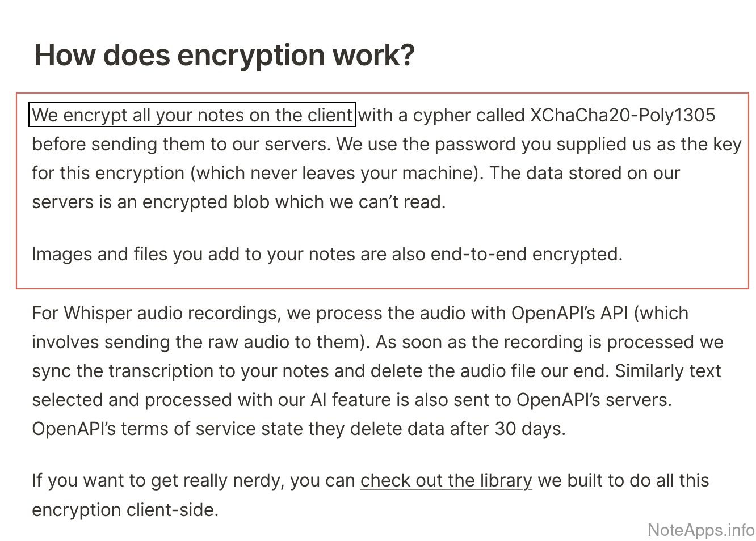Click the cypher name "XChaCha20-Poly1305"
756x541 pixels.
623,115
